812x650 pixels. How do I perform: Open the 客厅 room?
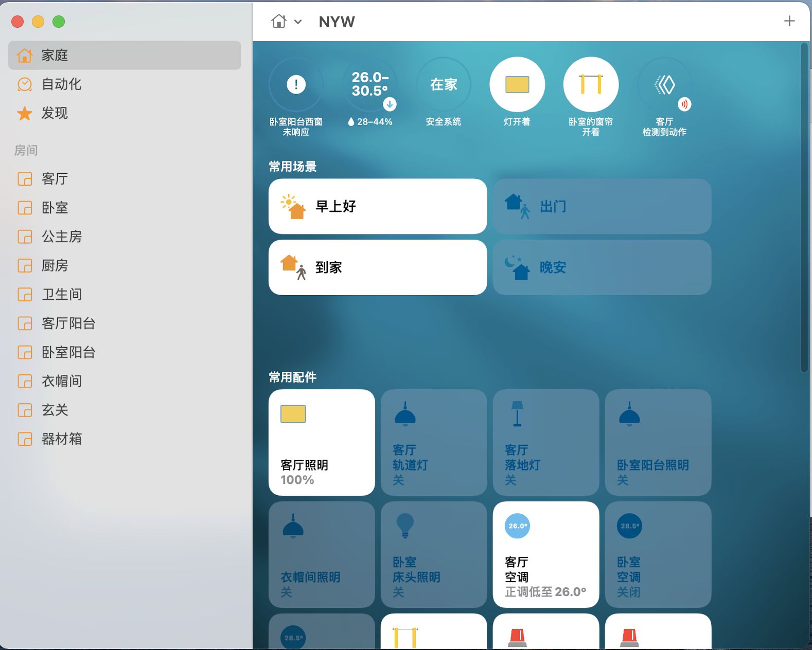[x=125, y=178]
